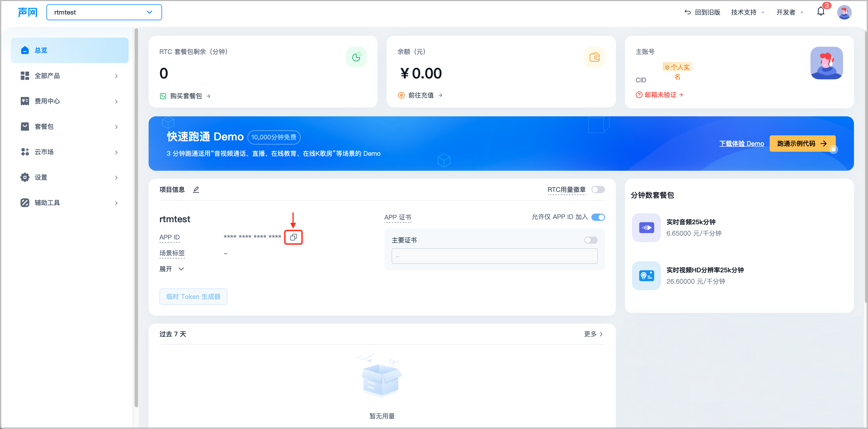
Task: Click the 跑通示例代码 button
Action: (x=802, y=143)
